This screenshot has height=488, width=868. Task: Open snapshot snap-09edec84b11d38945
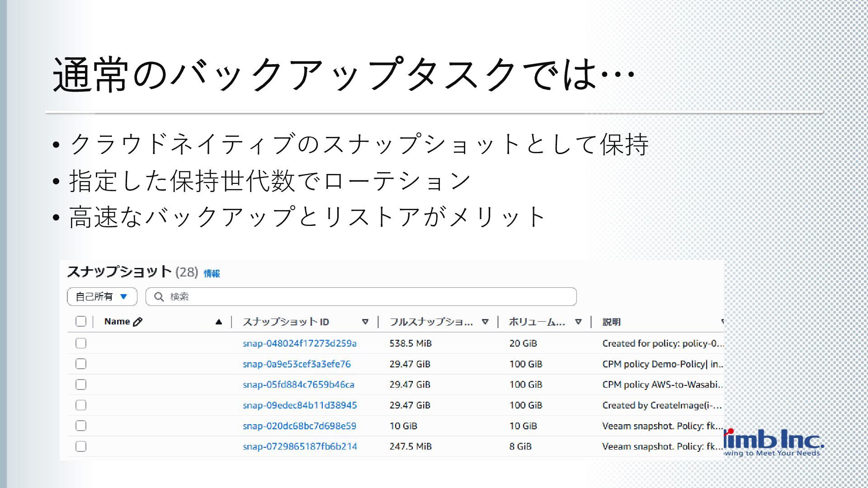300,405
